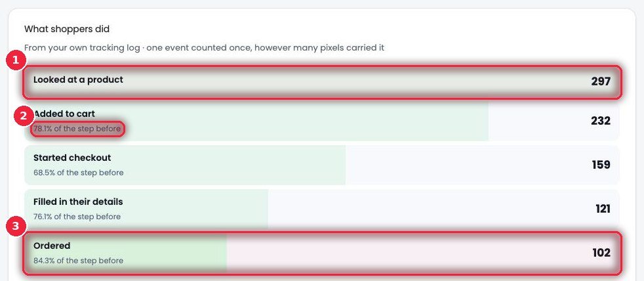Click the red annotation badge number 2
644x281 pixels.
[24, 116]
